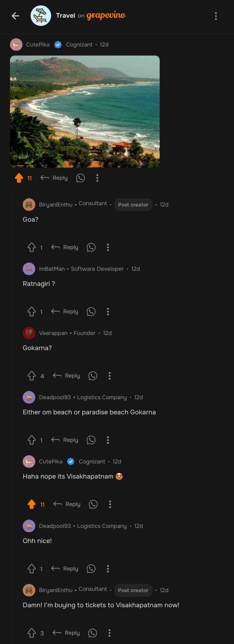Open imBatMan's profile avatar
Image resolution: width=234 pixels, height=644 pixels.
click(29, 269)
